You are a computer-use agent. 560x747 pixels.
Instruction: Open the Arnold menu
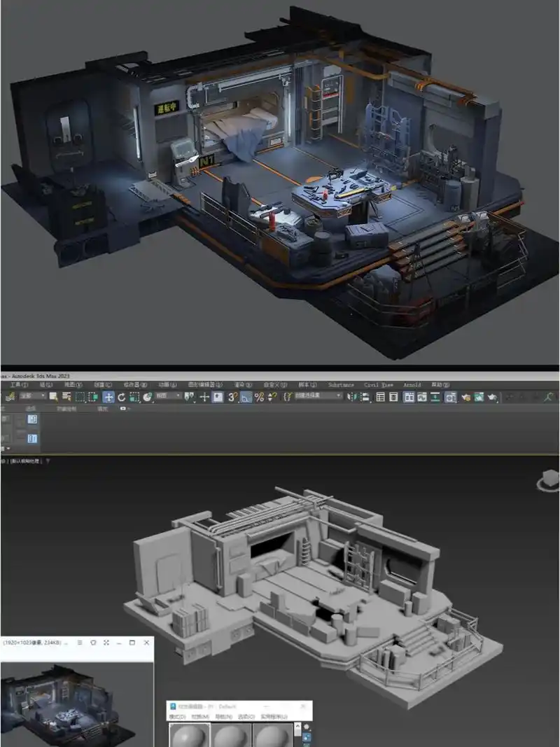coord(412,384)
